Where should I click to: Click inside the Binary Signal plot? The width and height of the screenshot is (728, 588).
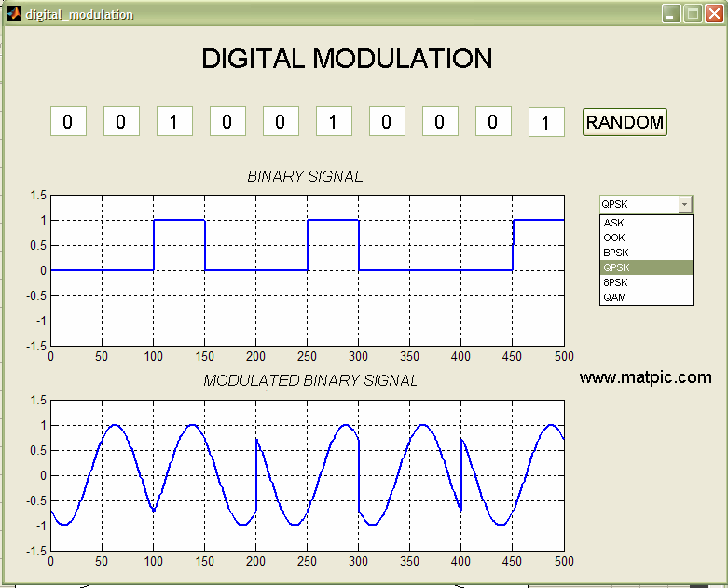[x=308, y=270]
